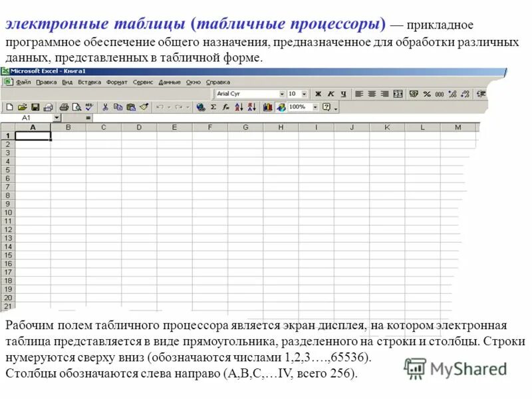Open the Правка menu
This screenshot has width=532, height=399.
pos(47,82)
